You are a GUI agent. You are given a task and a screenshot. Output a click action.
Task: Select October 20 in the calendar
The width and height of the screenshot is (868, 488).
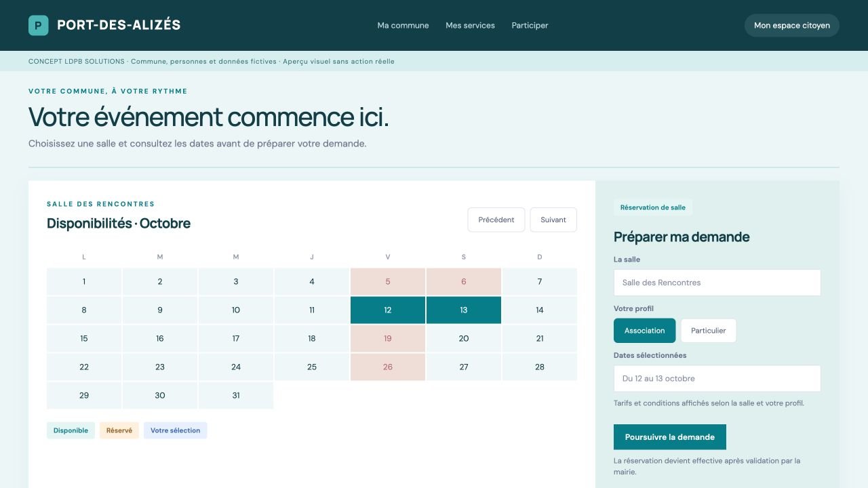pos(464,338)
